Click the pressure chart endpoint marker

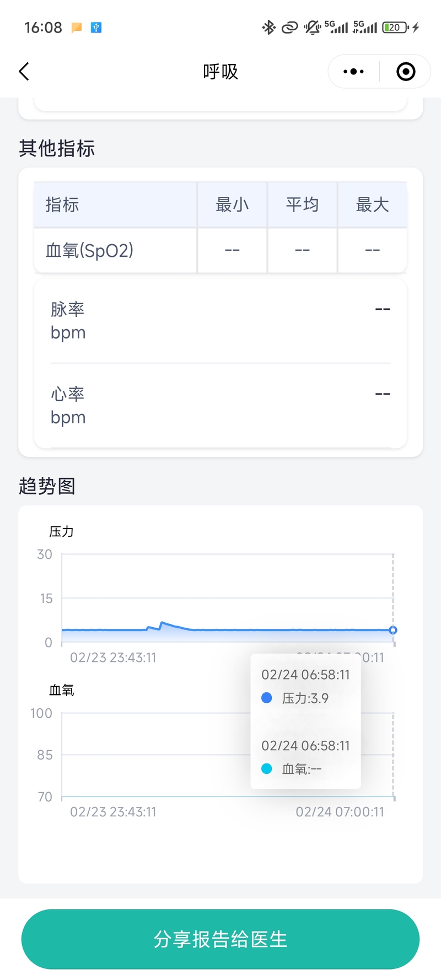(x=393, y=630)
